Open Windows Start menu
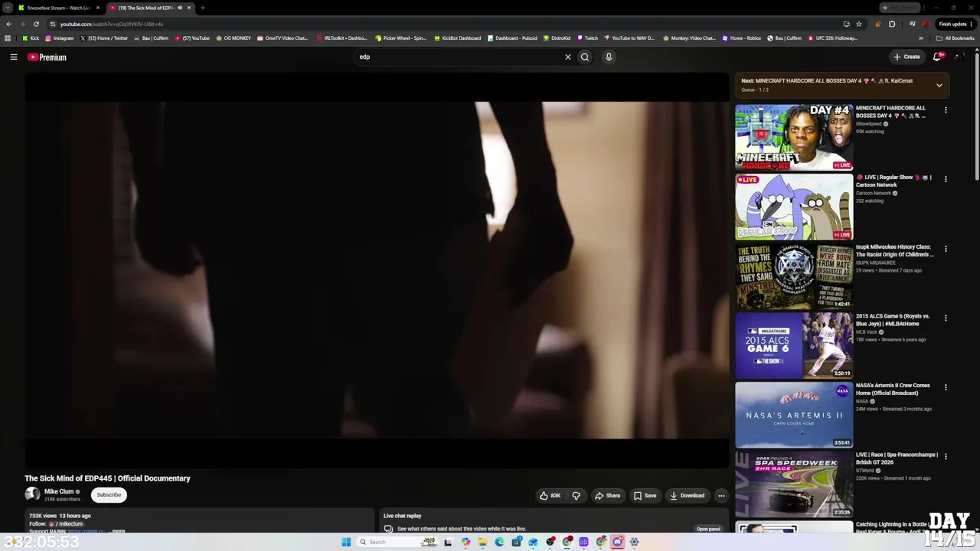Screen dimensions: 980x551 point(346,542)
